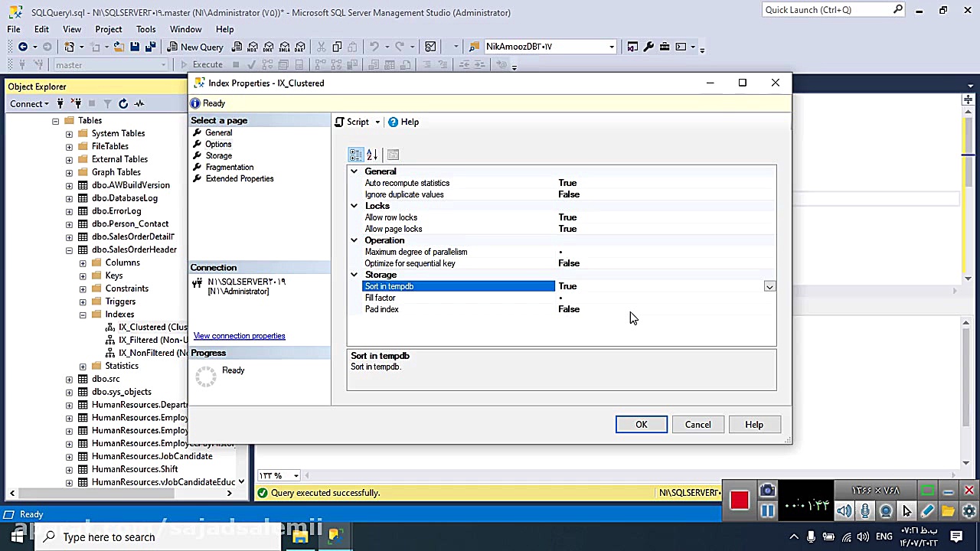Open Activity Monitor from Object Explorer toolbar
The height and width of the screenshot is (551, 980).
[139, 103]
